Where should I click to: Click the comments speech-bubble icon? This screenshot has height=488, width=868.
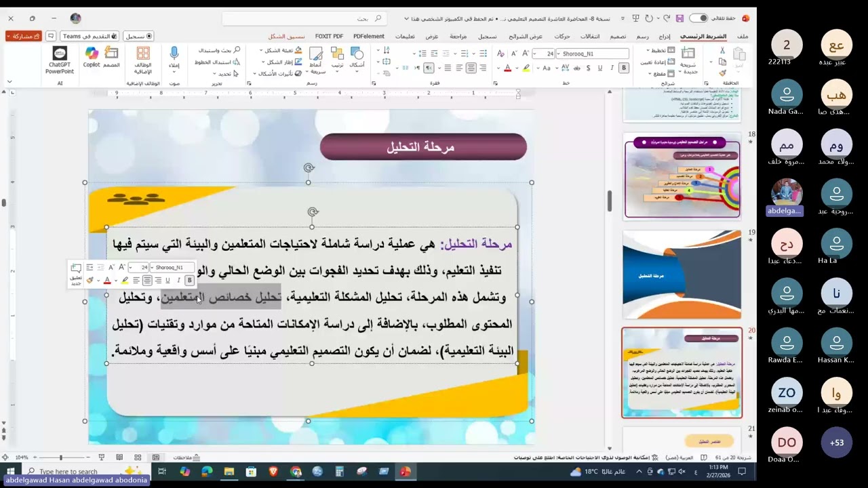[50, 36]
